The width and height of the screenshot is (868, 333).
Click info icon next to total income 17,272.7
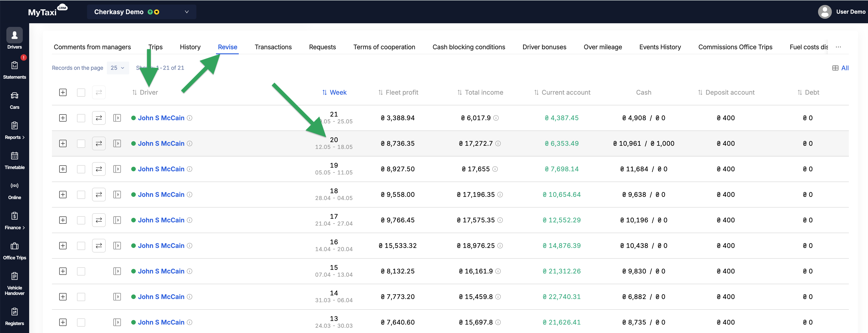[498, 144]
